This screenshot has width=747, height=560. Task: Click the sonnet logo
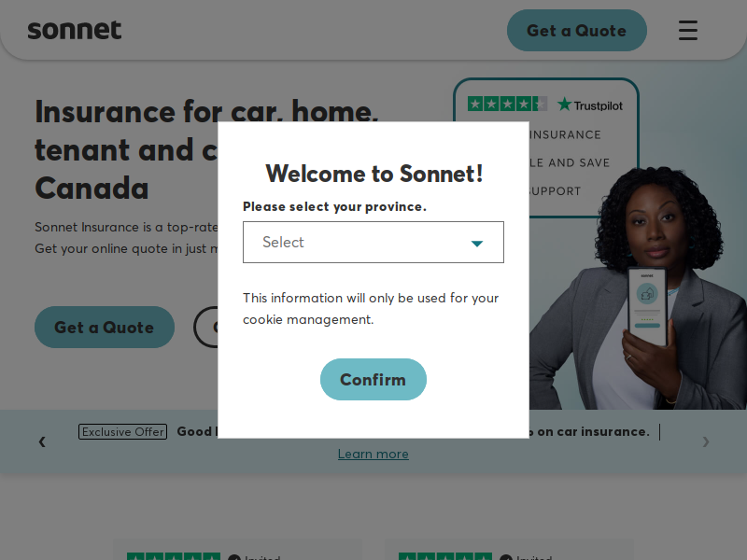pyautogui.click(x=75, y=30)
